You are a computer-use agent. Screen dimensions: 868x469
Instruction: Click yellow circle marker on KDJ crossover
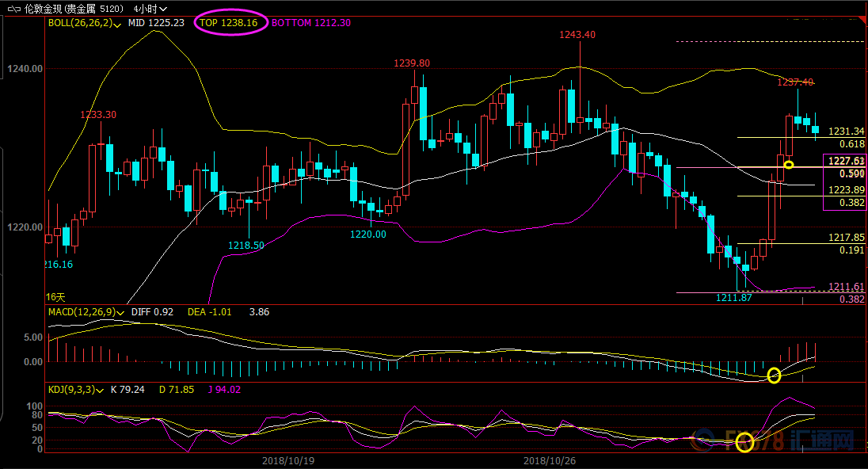(744, 443)
